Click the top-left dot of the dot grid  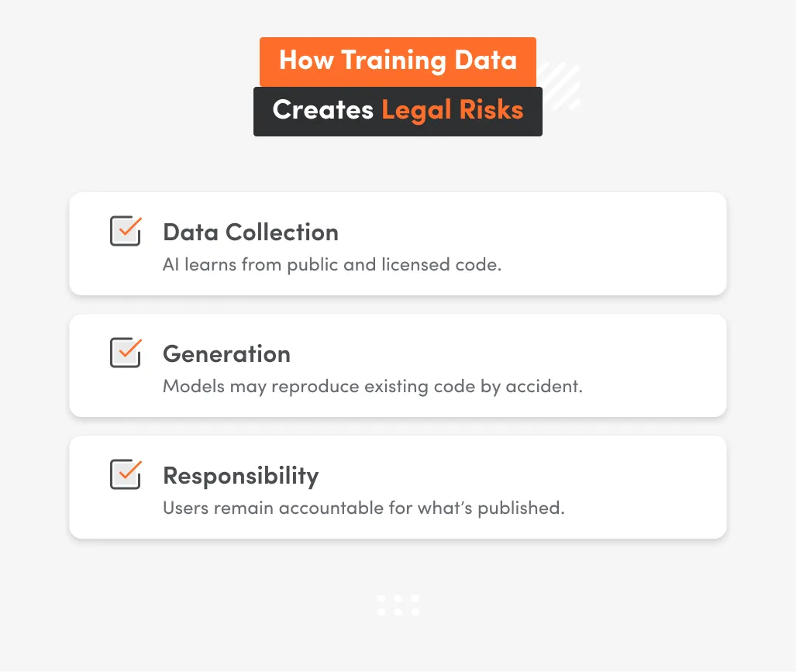pyautogui.click(x=381, y=598)
